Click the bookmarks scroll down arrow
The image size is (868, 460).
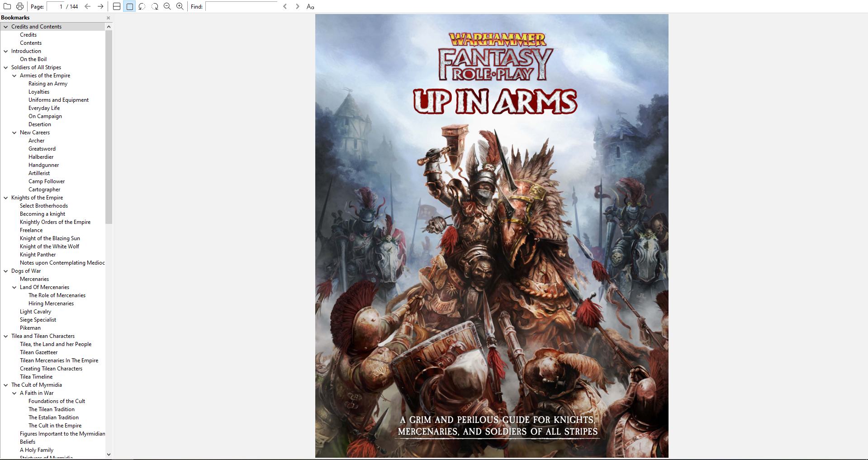pos(109,454)
